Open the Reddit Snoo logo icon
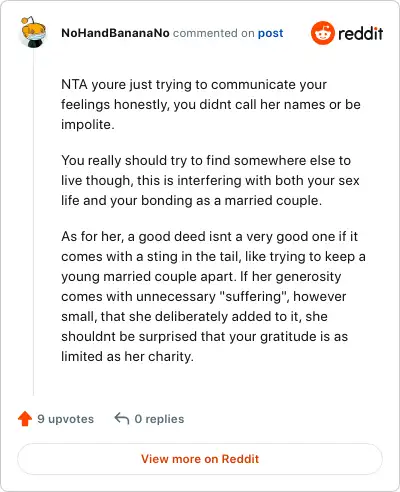This screenshot has height=492, width=400. coord(322,33)
